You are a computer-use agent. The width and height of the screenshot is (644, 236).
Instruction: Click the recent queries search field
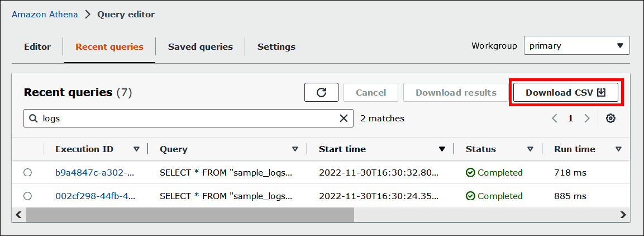pos(184,119)
